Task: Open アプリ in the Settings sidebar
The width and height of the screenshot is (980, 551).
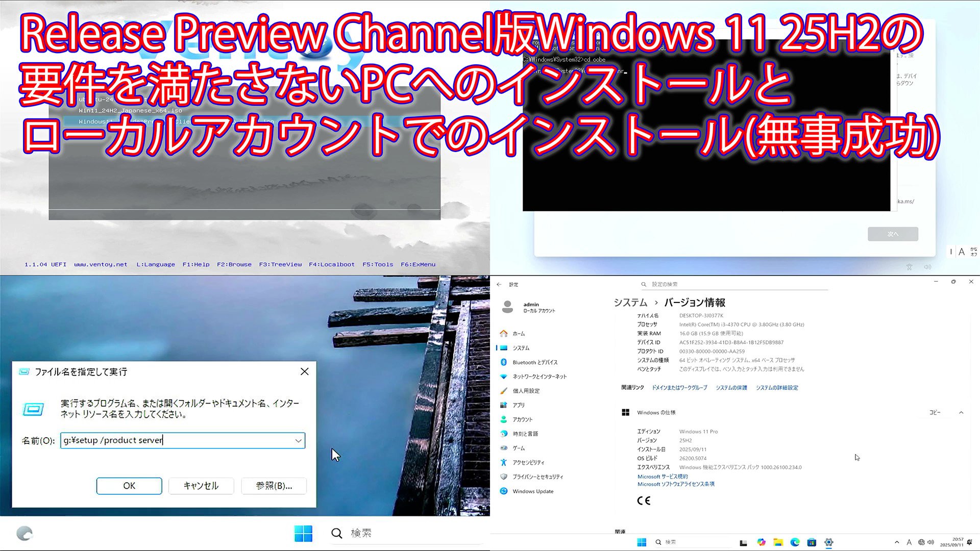Action: click(512, 405)
